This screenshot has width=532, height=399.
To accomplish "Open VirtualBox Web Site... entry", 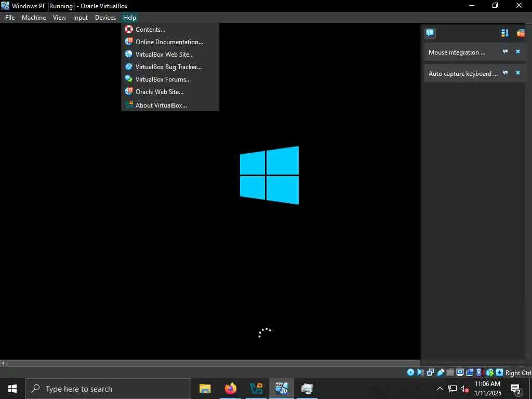I will (170, 54).
